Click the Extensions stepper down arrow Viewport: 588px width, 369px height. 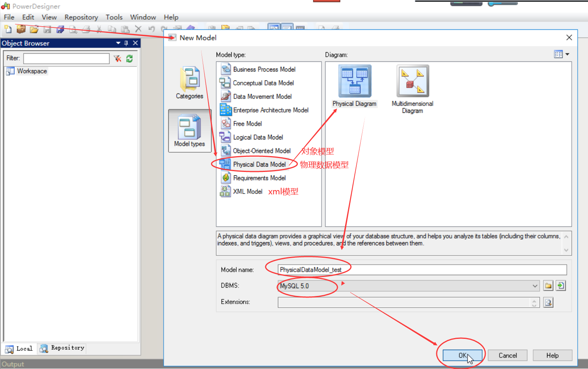click(x=534, y=305)
